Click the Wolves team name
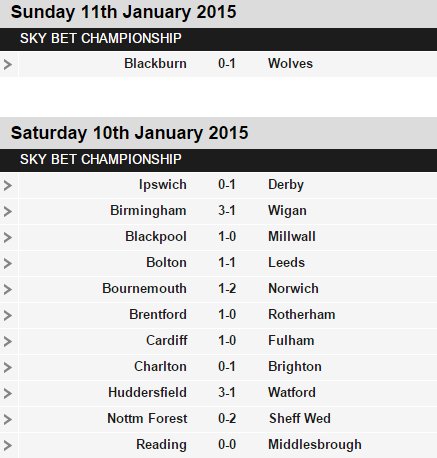The height and width of the screenshot is (458, 437). point(290,63)
